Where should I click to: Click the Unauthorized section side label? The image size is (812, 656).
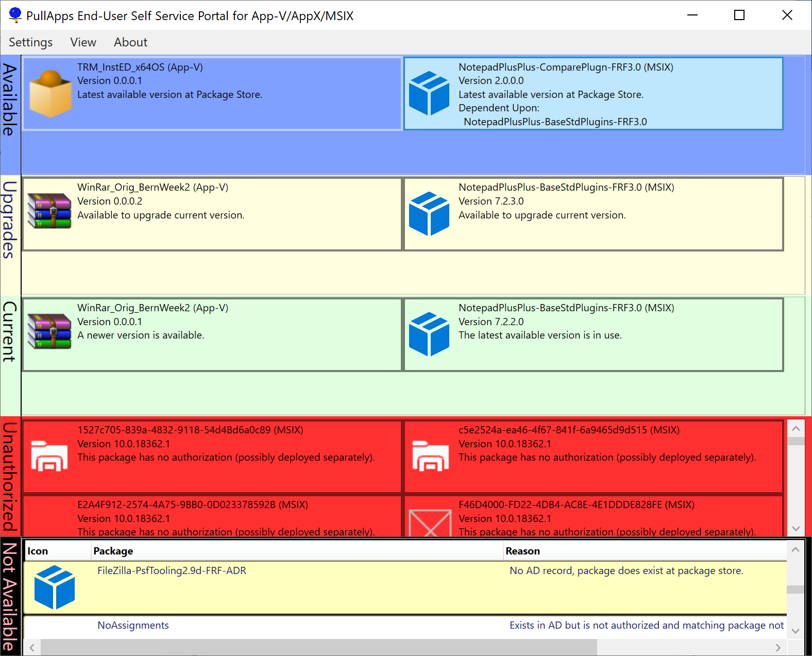[x=10, y=476]
